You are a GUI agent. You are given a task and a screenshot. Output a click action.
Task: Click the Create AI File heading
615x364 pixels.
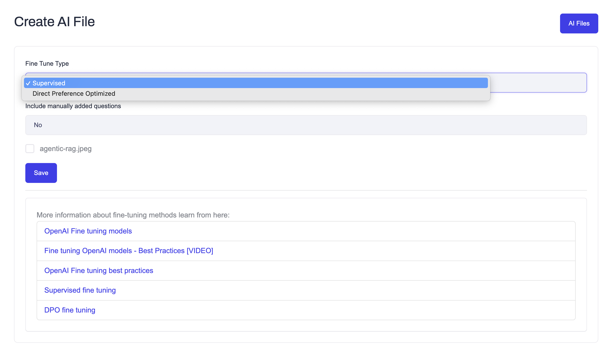54,22
